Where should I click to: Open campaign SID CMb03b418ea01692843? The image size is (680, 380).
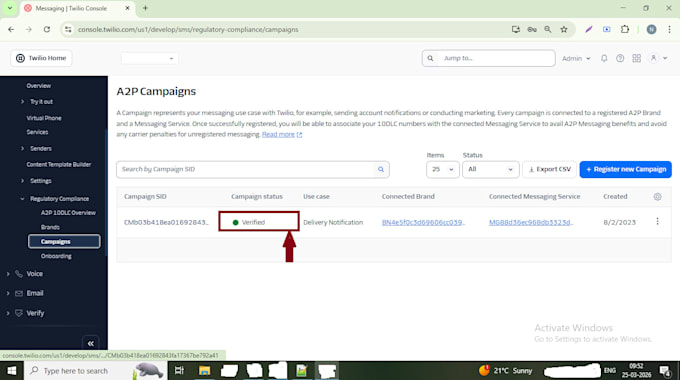166,222
